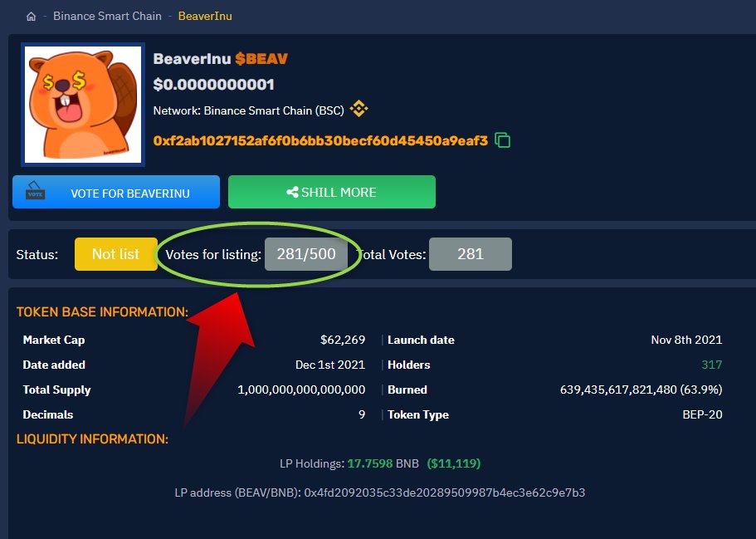Select Total Supply value 1,000,000,000,000,000
Image resolution: width=756 pixels, height=539 pixels.
tap(301, 390)
